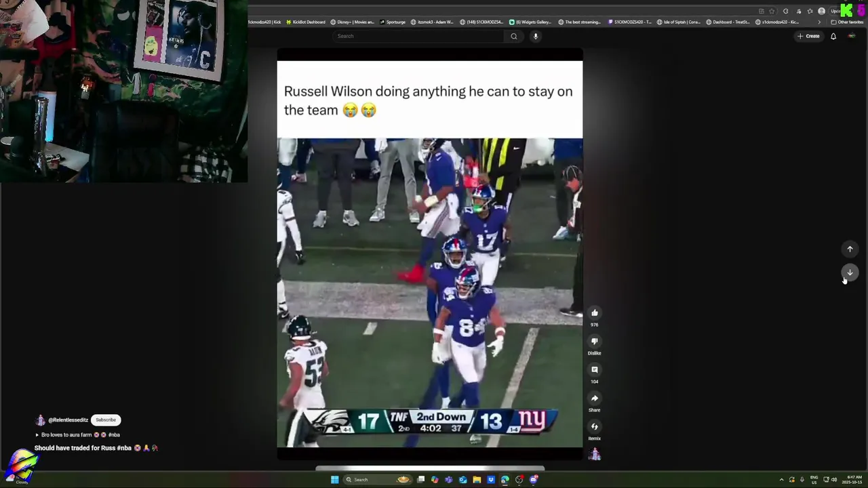
Task: Pause the short by clicking the video
Action: (x=430, y=254)
